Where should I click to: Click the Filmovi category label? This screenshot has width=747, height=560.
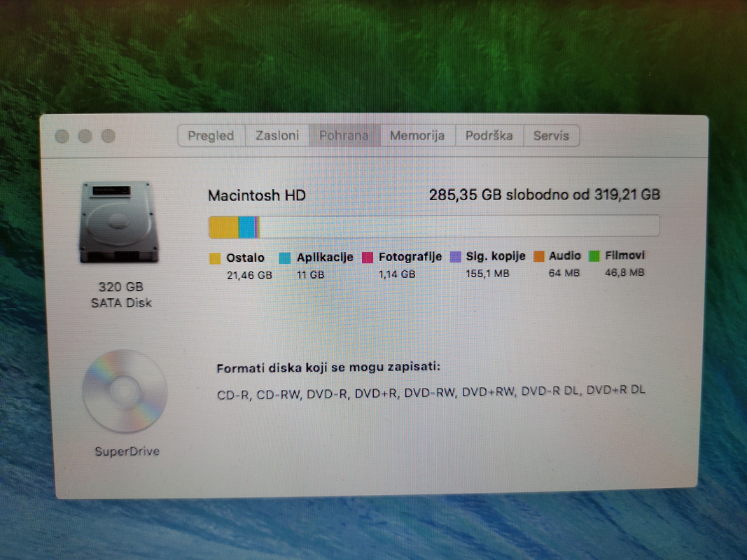[624, 255]
